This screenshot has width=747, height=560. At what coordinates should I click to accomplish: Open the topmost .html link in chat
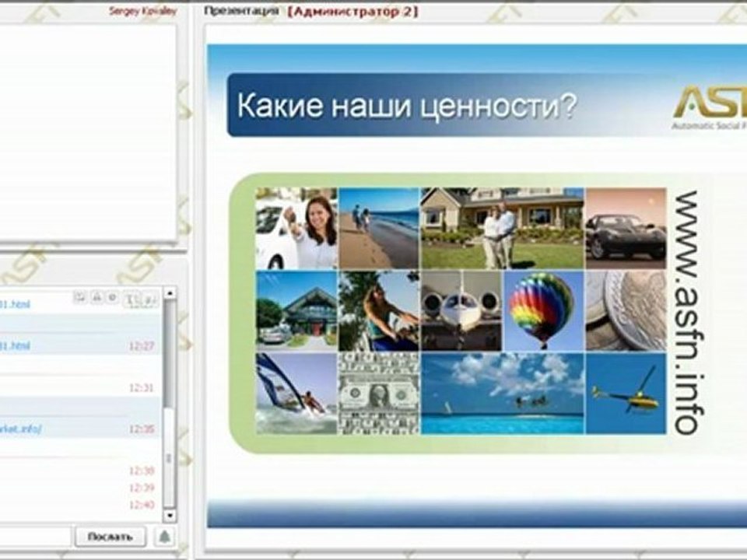(x=15, y=304)
